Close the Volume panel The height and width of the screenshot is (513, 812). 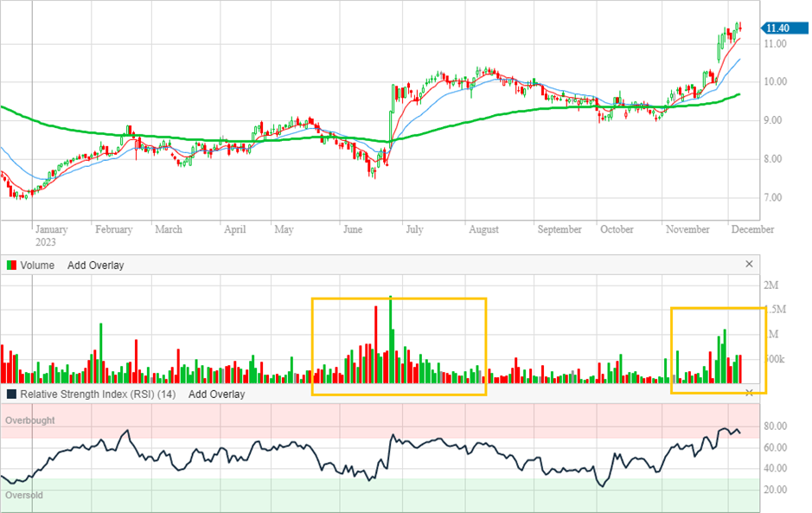pyautogui.click(x=749, y=264)
